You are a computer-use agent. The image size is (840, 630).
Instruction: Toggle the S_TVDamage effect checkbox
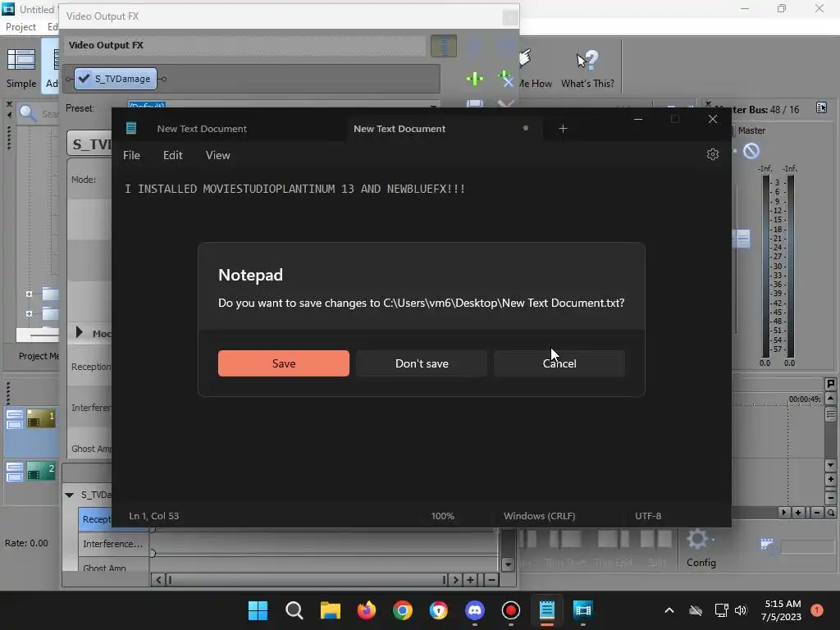pos(84,79)
